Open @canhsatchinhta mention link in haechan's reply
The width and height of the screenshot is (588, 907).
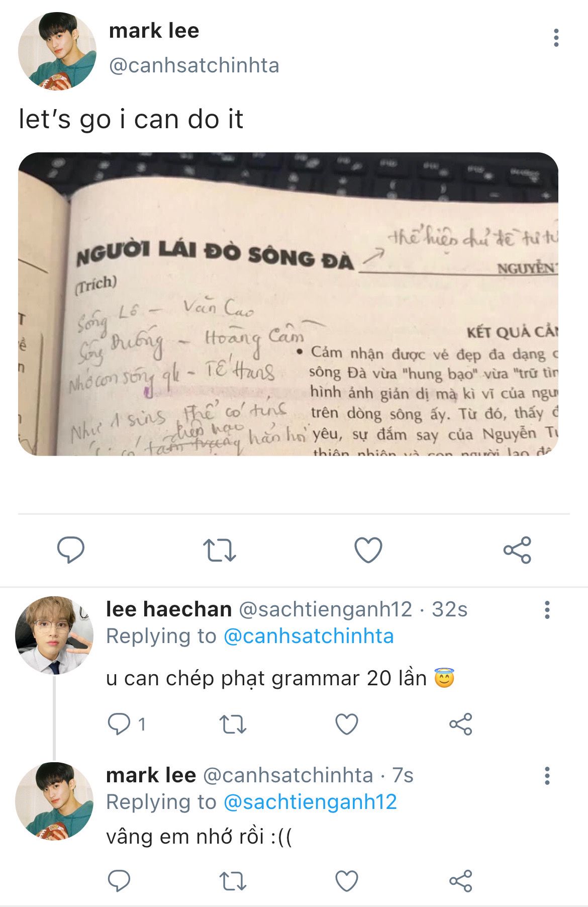[309, 636]
